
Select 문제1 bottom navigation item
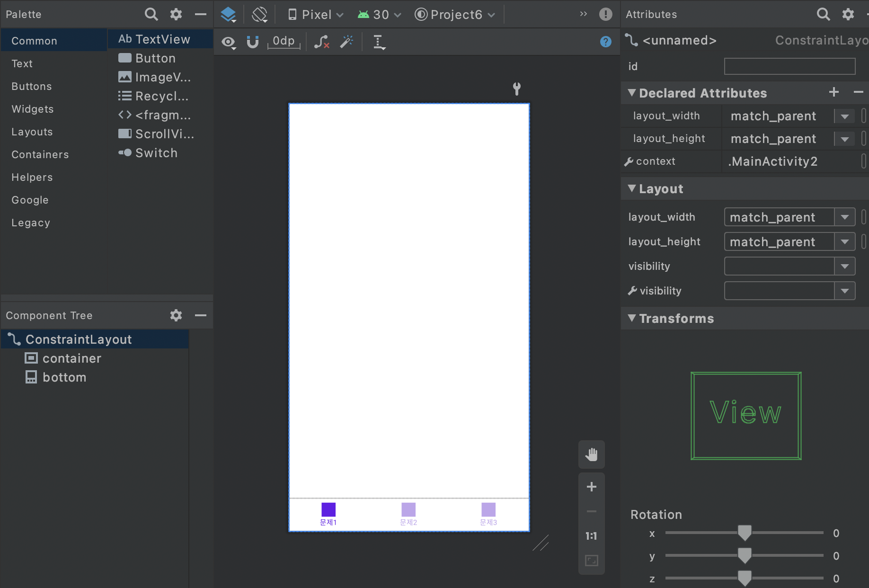click(x=328, y=515)
